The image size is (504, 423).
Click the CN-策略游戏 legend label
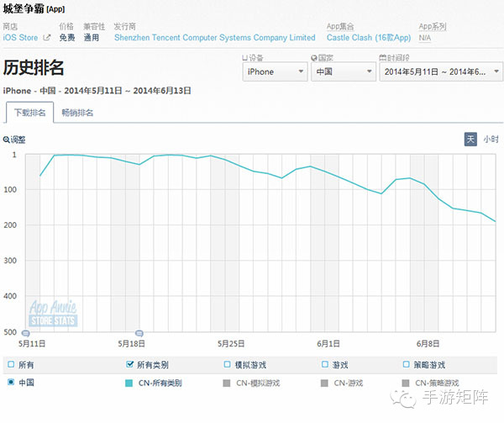tap(437, 383)
